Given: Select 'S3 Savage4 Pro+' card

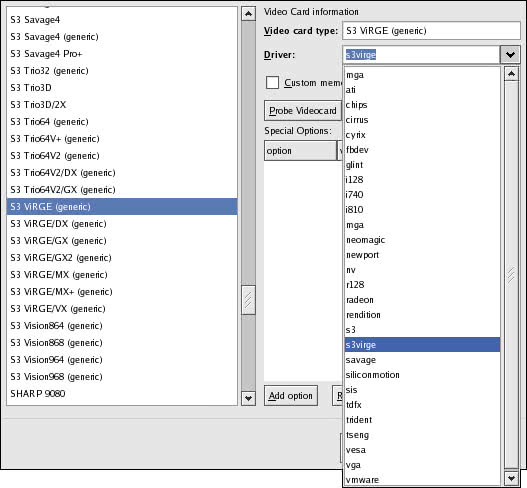Looking at the screenshot, I should point(122,54).
